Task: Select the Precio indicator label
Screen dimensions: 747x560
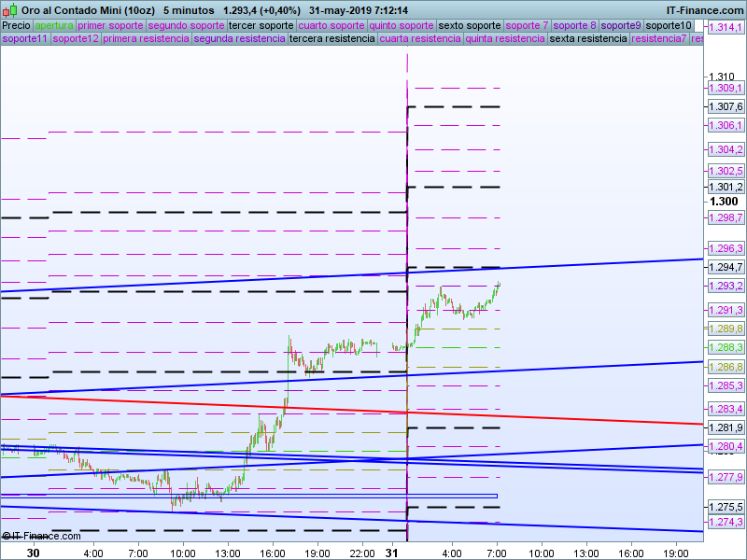Action: (17, 25)
